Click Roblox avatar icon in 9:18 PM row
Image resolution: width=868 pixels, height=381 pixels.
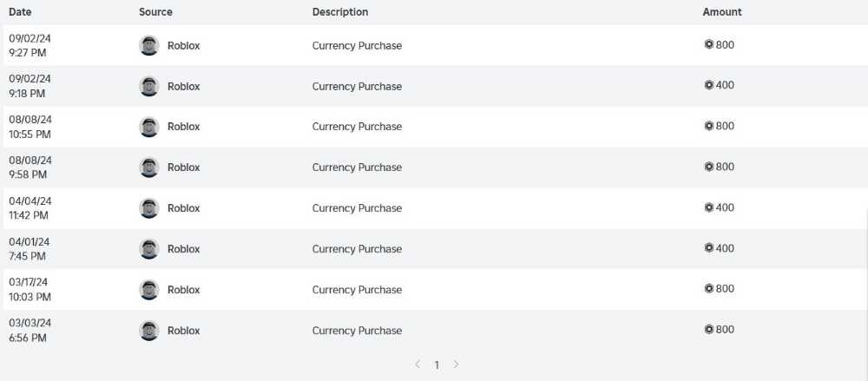click(149, 86)
